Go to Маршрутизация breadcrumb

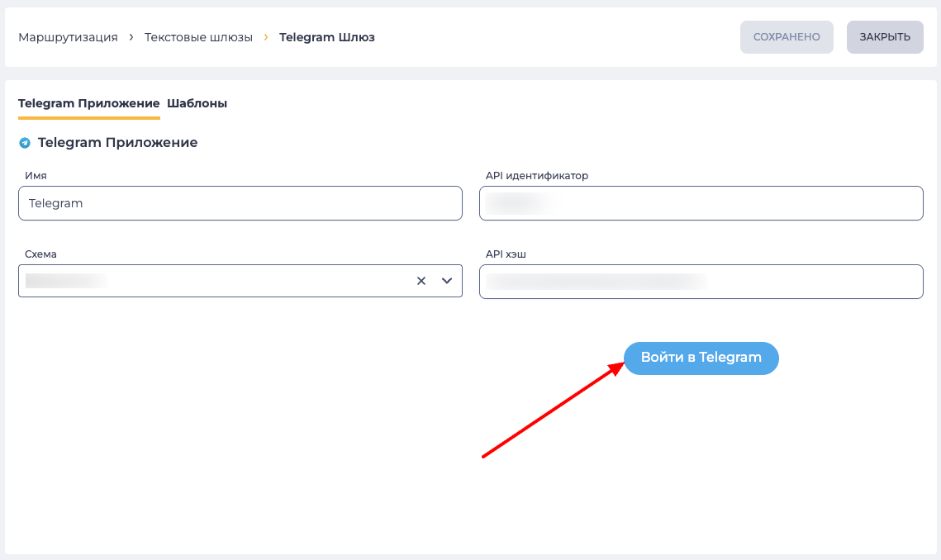tap(68, 37)
